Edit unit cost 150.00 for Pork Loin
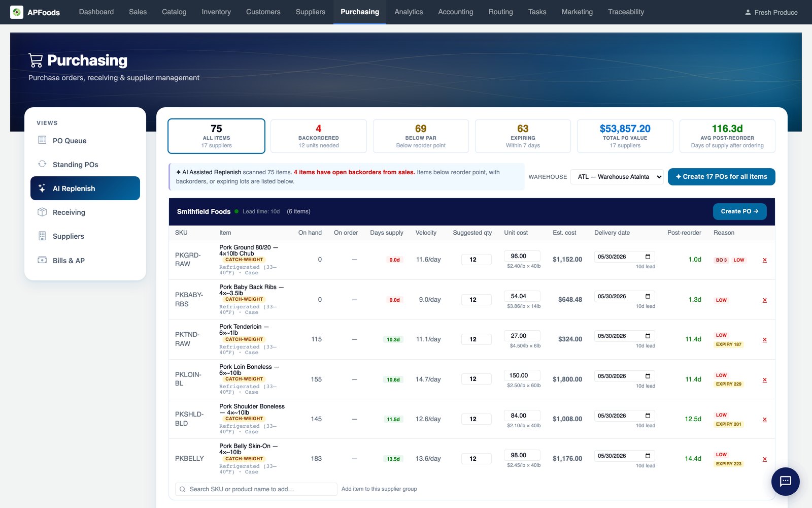This screenshot has height=508, width=812. click(522, 375)
